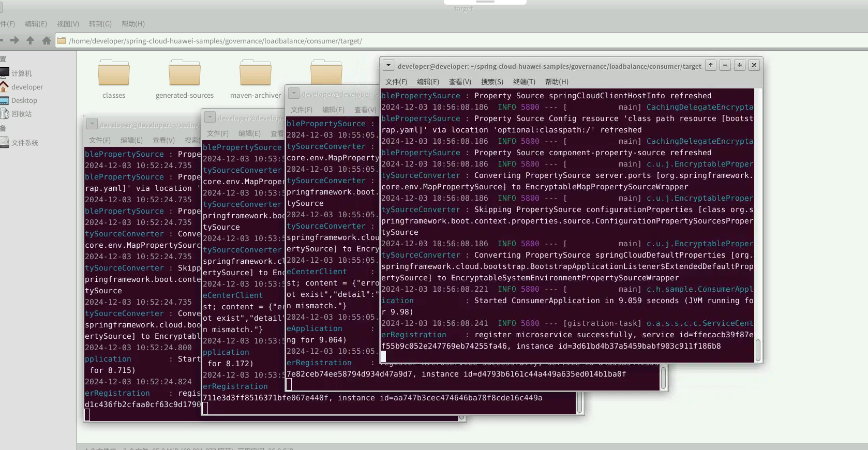The height and width of the screenshot is (450, 868).
Task: Open 文件(F) menu in the 10:52 terminal
Action: [100, 140]
